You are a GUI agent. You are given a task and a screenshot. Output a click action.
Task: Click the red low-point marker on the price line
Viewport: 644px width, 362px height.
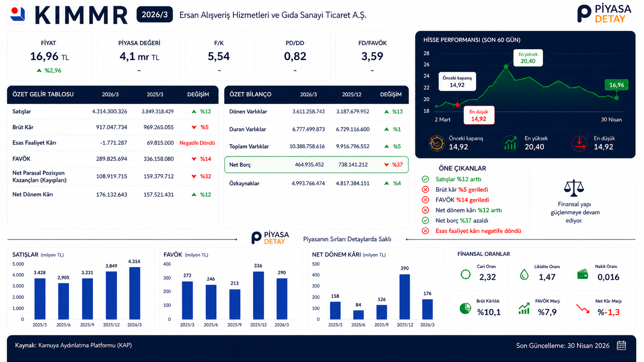pos(458,105)
